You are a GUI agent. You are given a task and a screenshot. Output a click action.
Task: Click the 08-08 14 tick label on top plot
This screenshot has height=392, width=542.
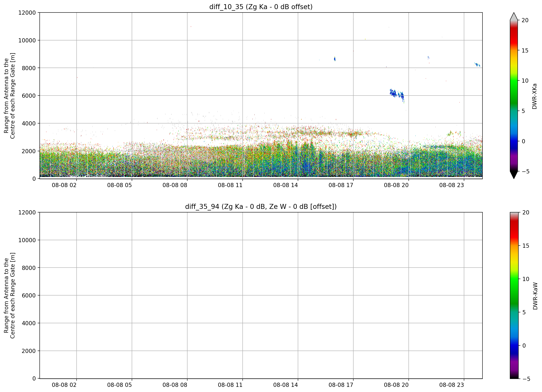[285, 185]
